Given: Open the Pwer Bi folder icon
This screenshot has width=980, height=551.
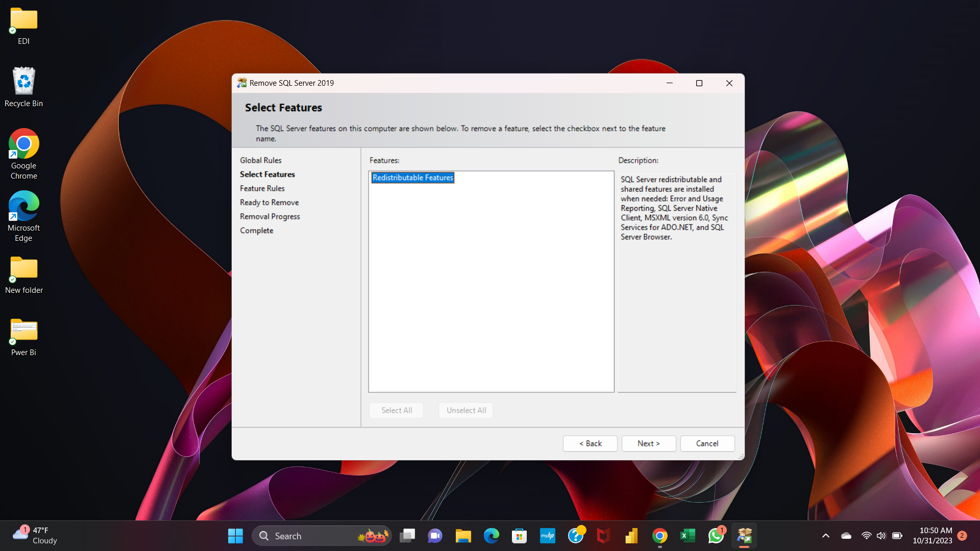Looking at the screenshot, I should pyautogui.click(x=23, y=331).
